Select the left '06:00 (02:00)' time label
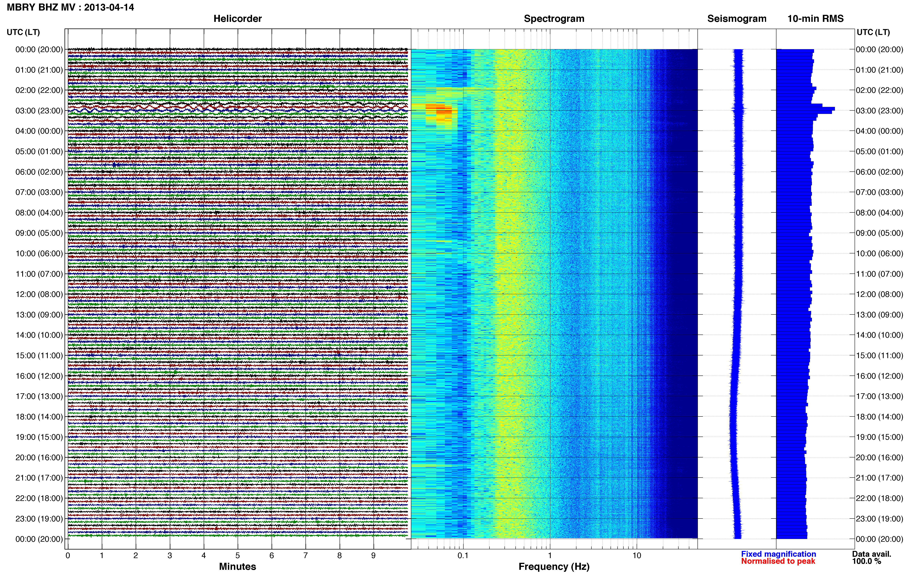 click(39, 172)
